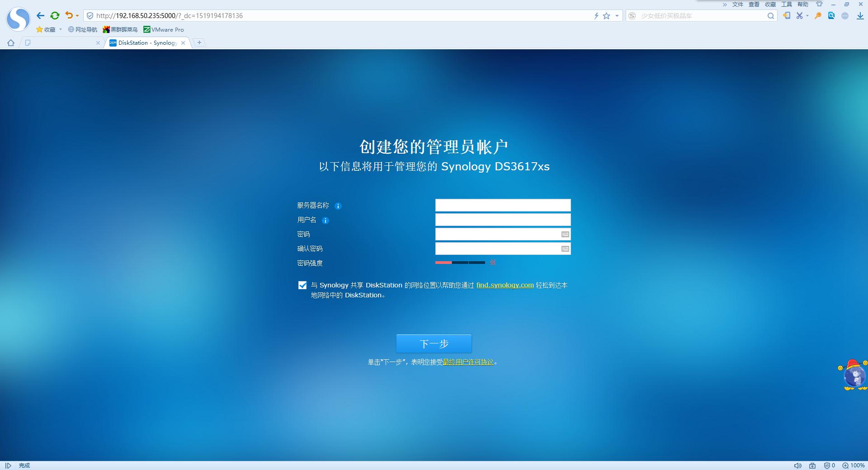The image size is (868, 470).
Task: Open the find.synology.com link
Action: coord(505,285)
